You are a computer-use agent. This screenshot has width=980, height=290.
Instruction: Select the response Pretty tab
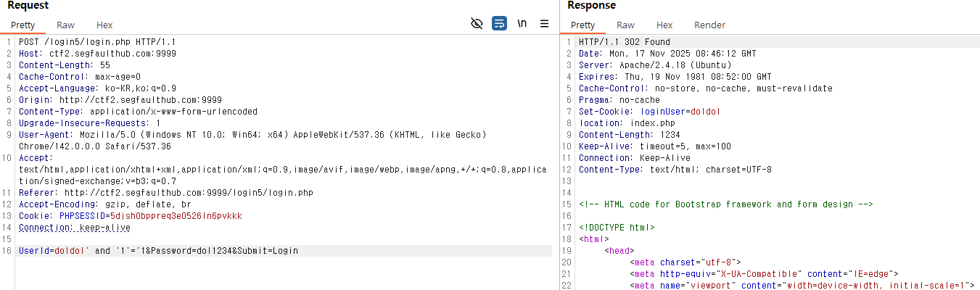pyautogui.click(x=582, y=25)
